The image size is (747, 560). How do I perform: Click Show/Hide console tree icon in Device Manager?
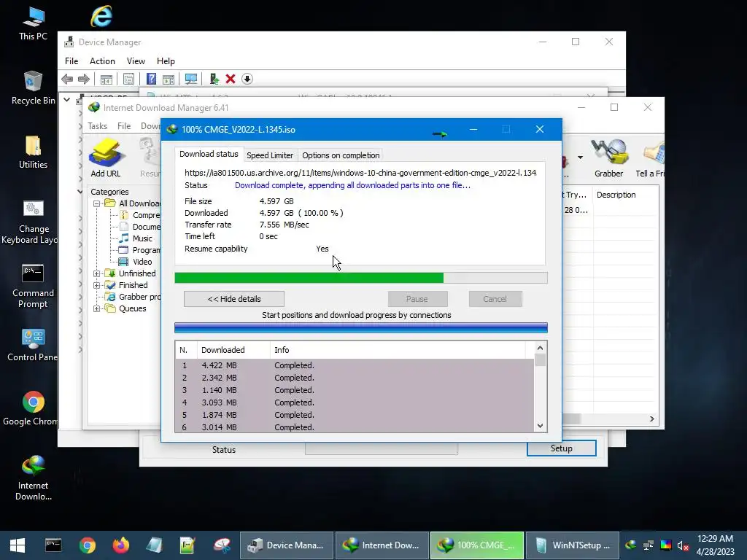pos(107,79)
